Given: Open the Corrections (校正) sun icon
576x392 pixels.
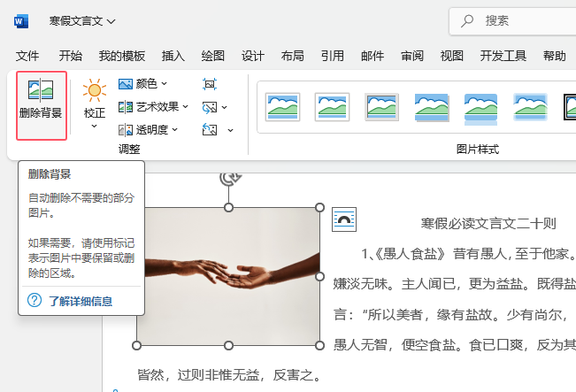Looking at the screenshot, I should point(95,90).
